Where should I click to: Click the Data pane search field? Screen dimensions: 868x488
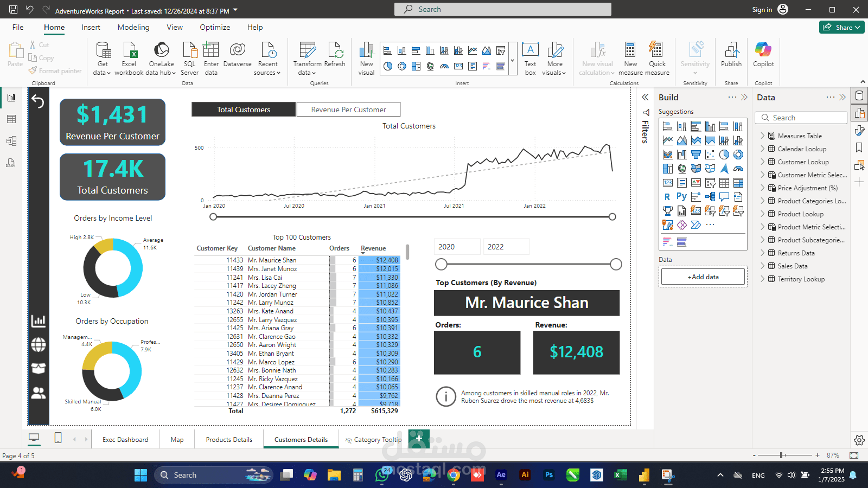(x=801, y=118)
